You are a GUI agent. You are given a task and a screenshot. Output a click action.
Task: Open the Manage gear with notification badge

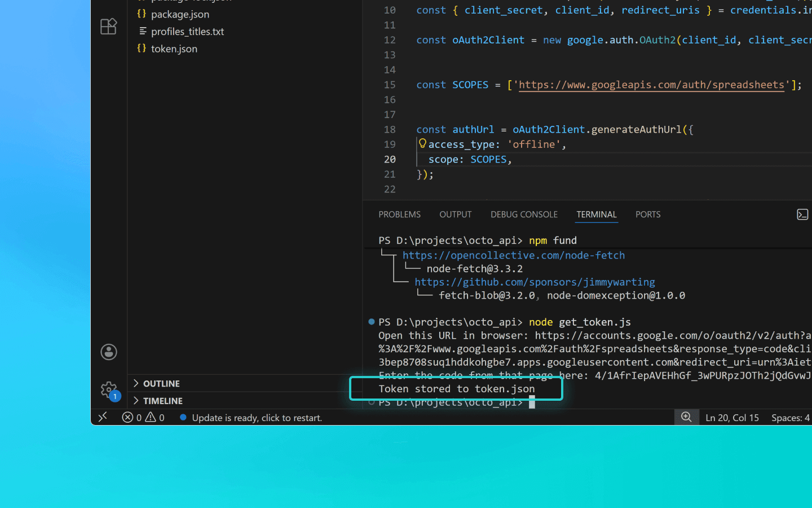point(108,389)
